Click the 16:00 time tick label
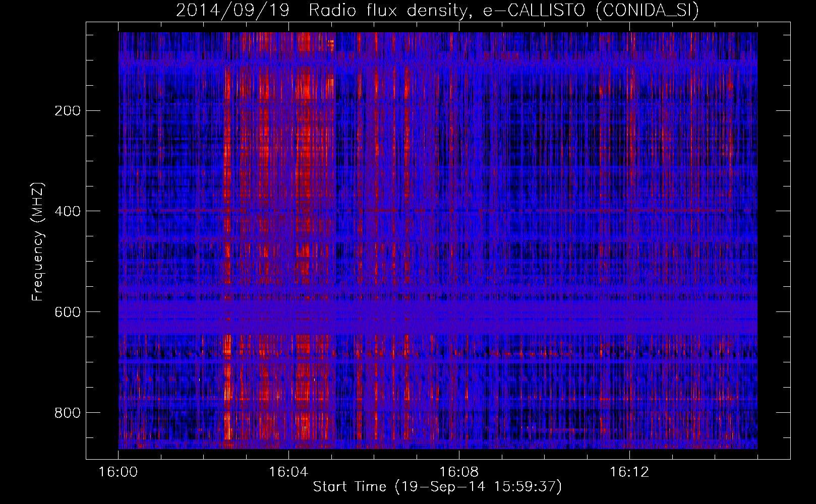Image resolution: width=816 pixels, height=504 pixels. (119, 472)
